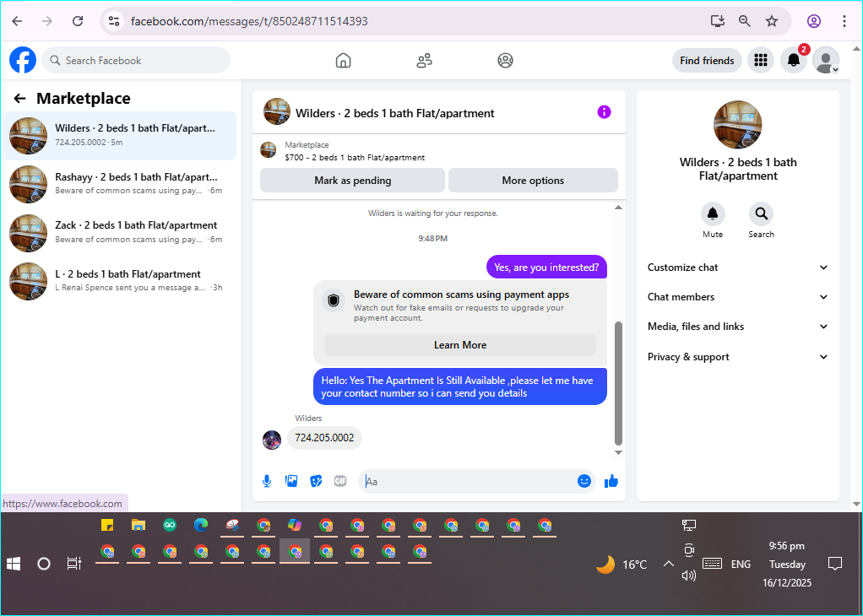Click the chat messages scrollbar thumb
863x616 pixels.
pyautogui.click(x=618, y=383)
